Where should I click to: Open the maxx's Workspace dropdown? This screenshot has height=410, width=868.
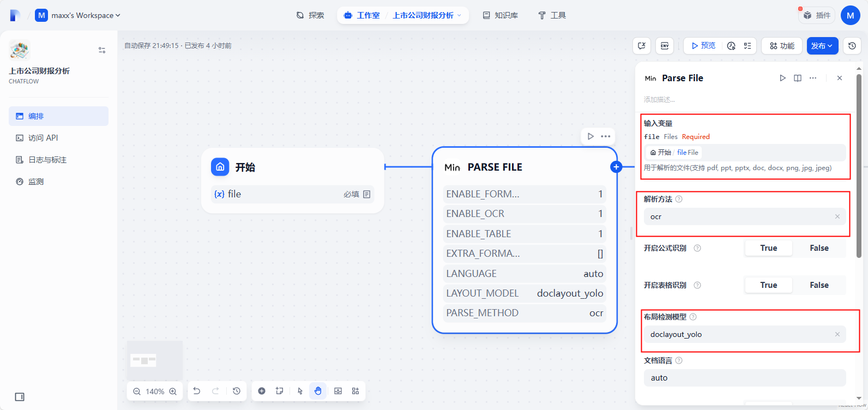(x=77, y=15)
